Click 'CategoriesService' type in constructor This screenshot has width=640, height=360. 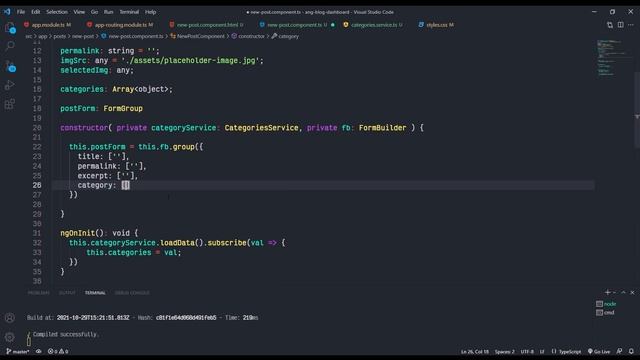[x=261, y=128]
